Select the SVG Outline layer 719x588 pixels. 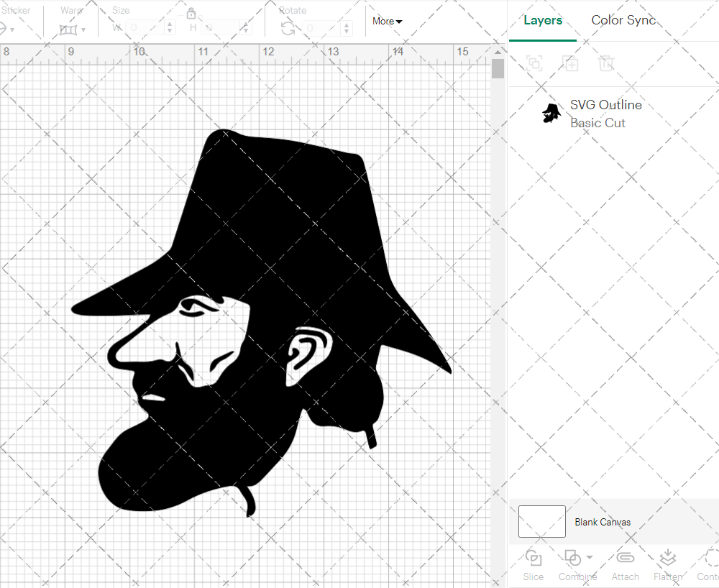605,114
